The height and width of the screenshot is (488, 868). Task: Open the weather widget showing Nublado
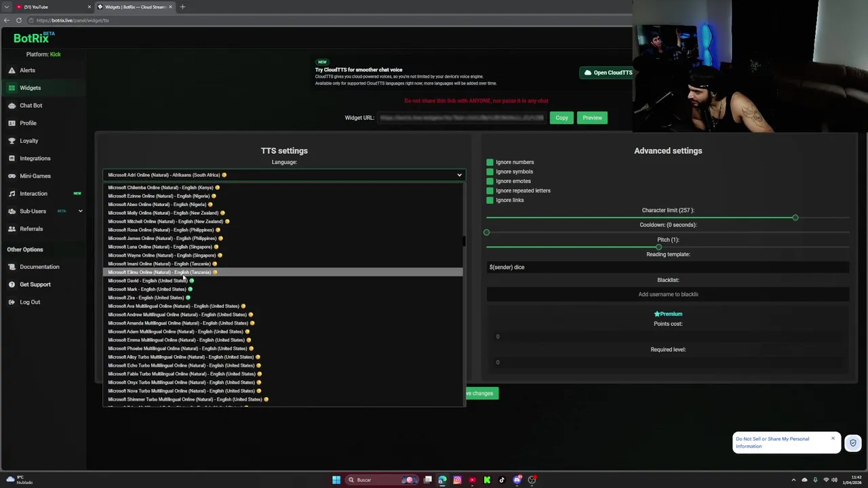[19, 480]
